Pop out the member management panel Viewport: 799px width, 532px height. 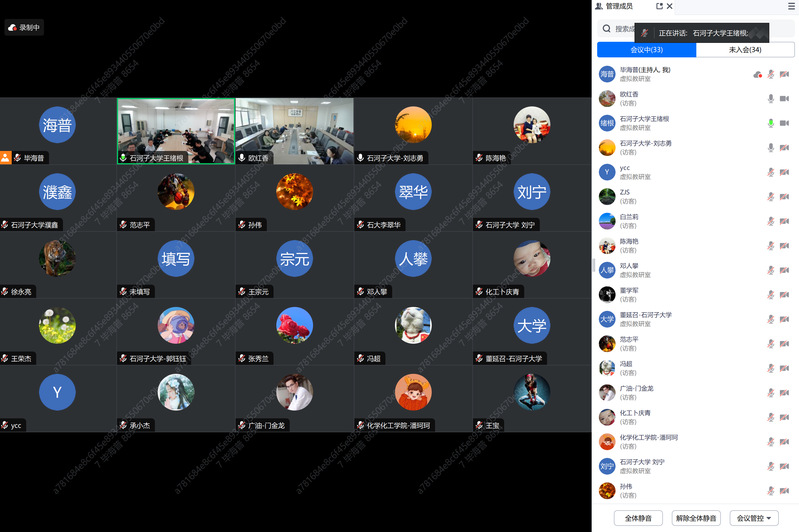[659, 6]
